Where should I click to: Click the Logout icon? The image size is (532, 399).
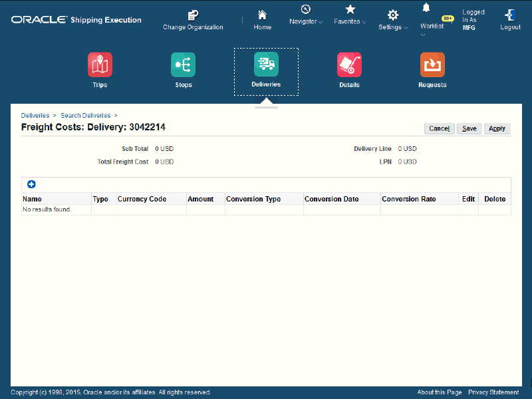click(x=510, y=15)
